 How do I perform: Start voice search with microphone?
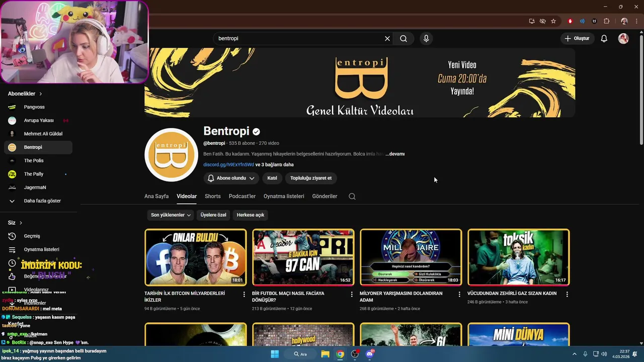point(426,38)
